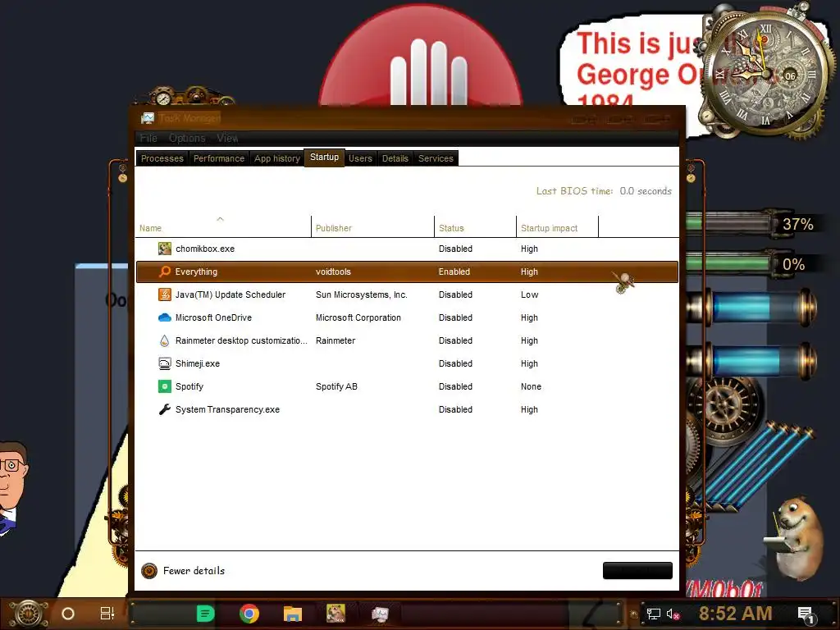Click the Everything magnifier icon
This screenshot has height=630, width=840.
point(164,272)
